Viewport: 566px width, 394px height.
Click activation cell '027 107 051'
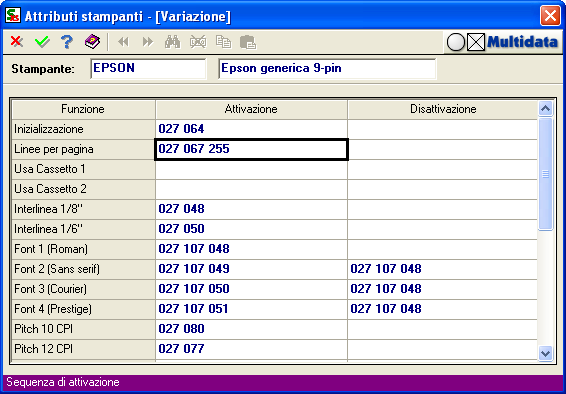(x=251, y=309)
